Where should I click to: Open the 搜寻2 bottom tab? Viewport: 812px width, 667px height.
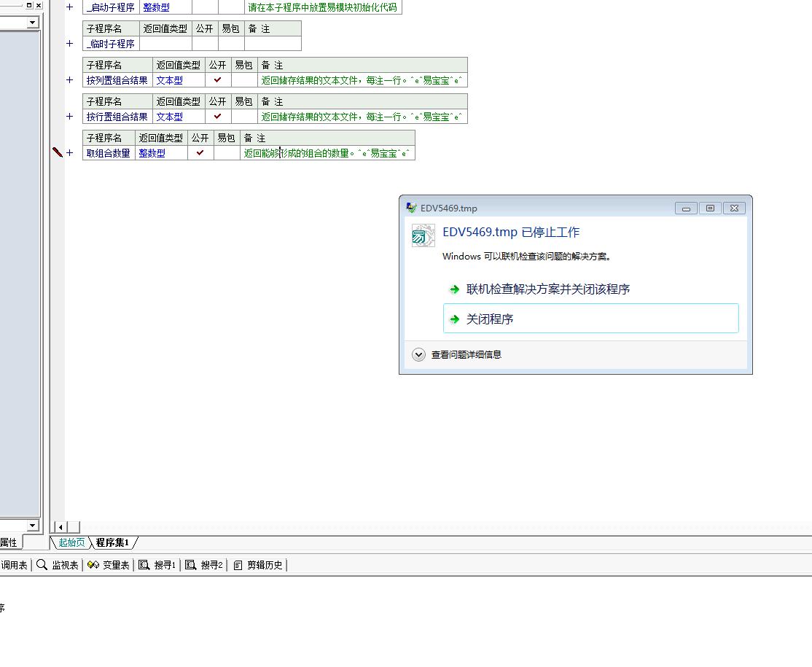203,565
